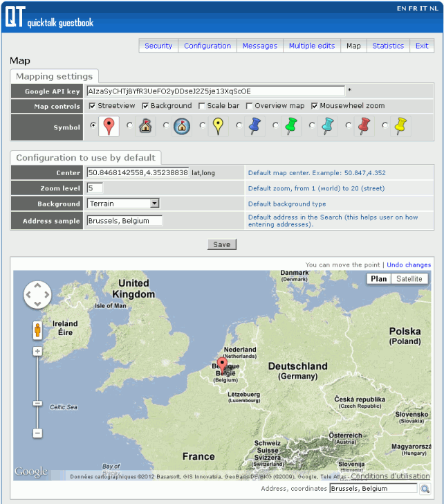Click the map pan navigation control
Screen dimensions: 444x504
pyautogui.click(x=37, y=295)
